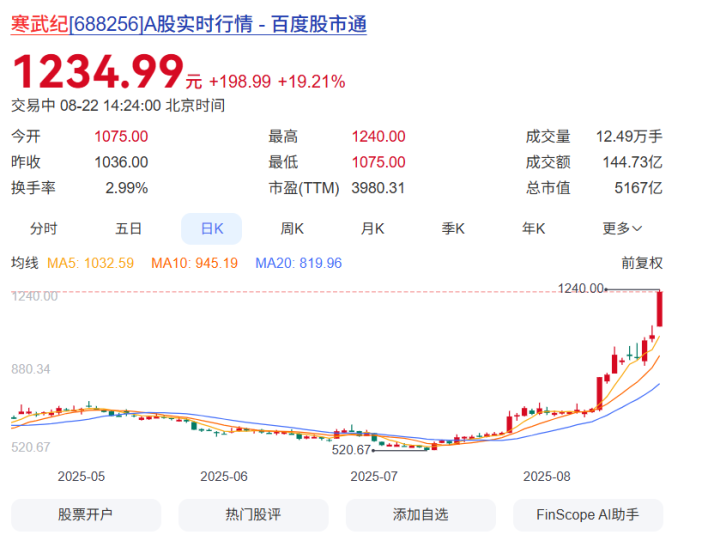Switch to the 周K chart tab
Image resolution: width=720 pixels, height=541 pixels.
click(292, 229)
